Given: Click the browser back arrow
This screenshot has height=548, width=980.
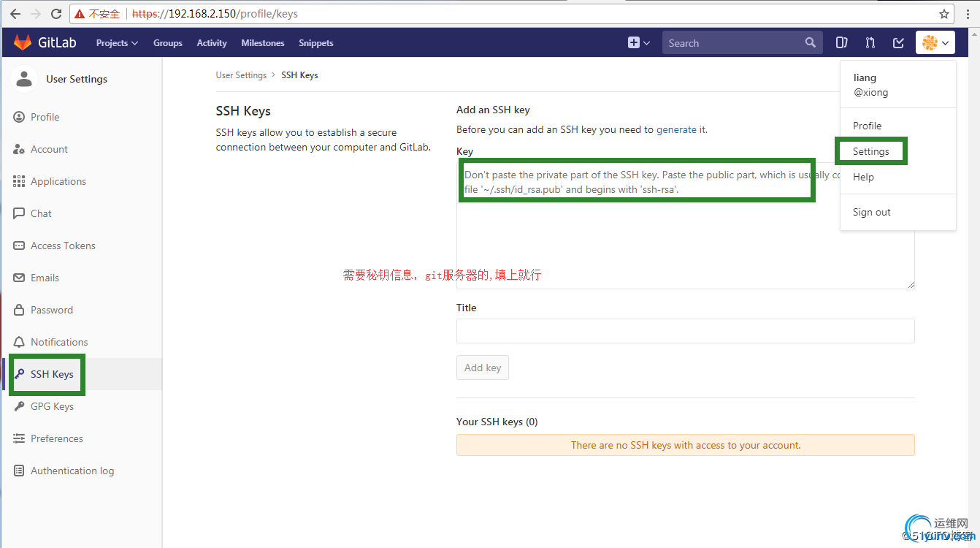Looking at the screenshot, I should tap(15, 14).
